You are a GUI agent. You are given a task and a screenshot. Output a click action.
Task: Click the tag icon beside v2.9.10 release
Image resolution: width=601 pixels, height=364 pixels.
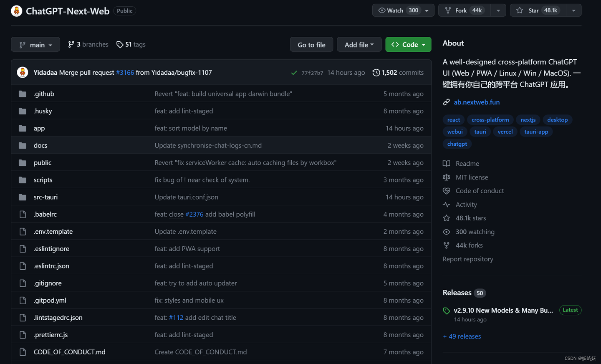pos(446,311)
